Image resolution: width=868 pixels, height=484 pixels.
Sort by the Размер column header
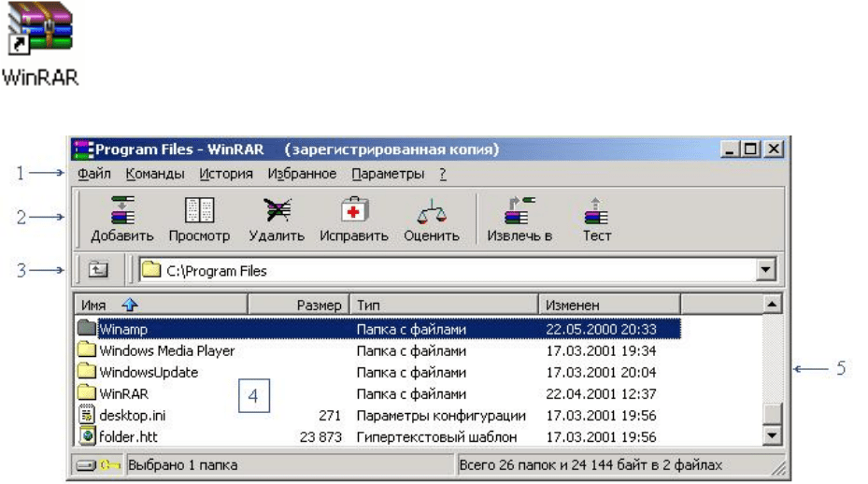coord(298,305)
